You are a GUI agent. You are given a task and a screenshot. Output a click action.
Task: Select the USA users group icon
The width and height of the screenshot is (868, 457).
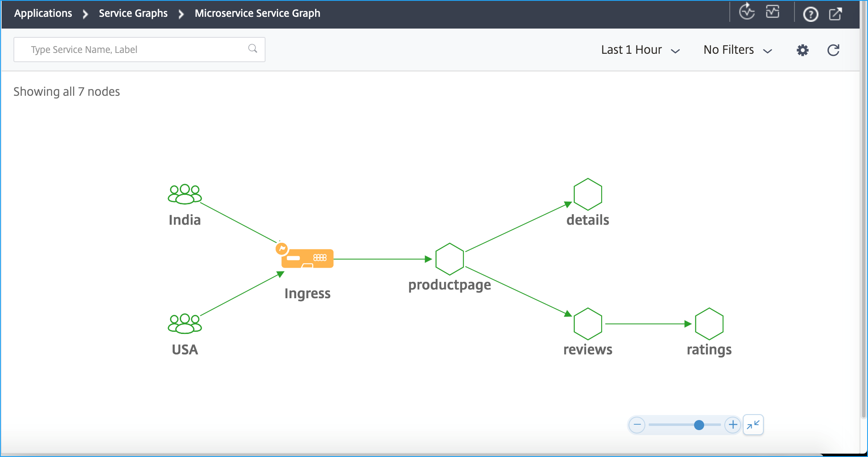[185, 323]
